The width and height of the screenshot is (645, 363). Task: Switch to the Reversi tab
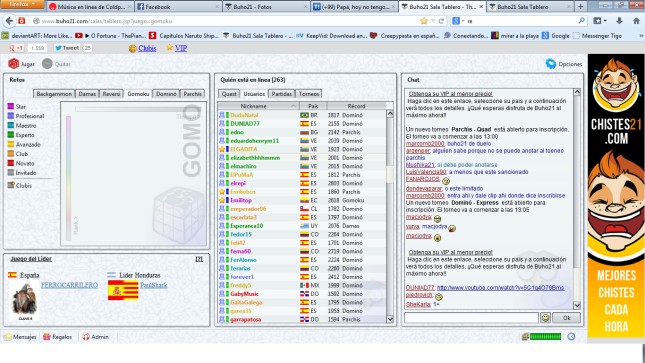pos(111,94)
